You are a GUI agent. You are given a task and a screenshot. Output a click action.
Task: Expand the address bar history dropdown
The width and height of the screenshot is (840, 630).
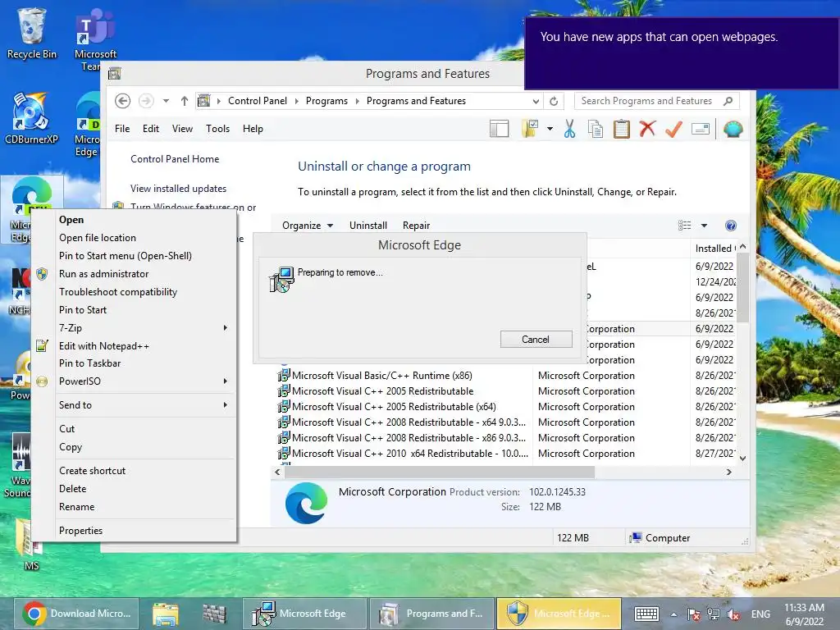(536, 101)
